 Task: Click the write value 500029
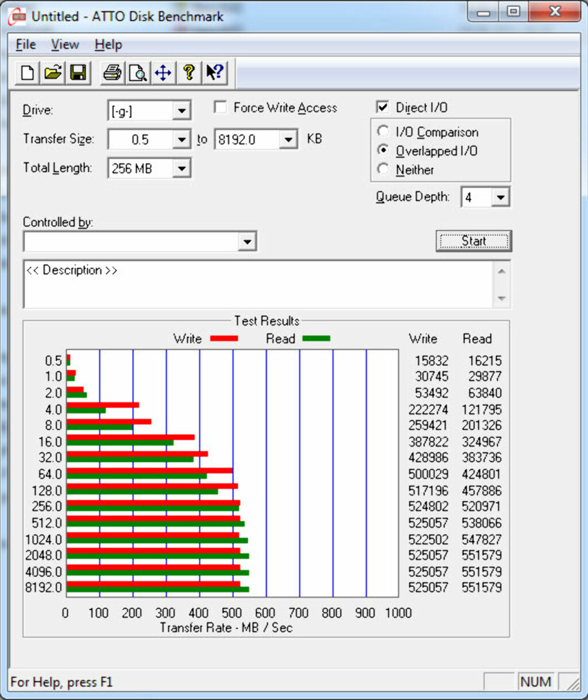(428, 474)
